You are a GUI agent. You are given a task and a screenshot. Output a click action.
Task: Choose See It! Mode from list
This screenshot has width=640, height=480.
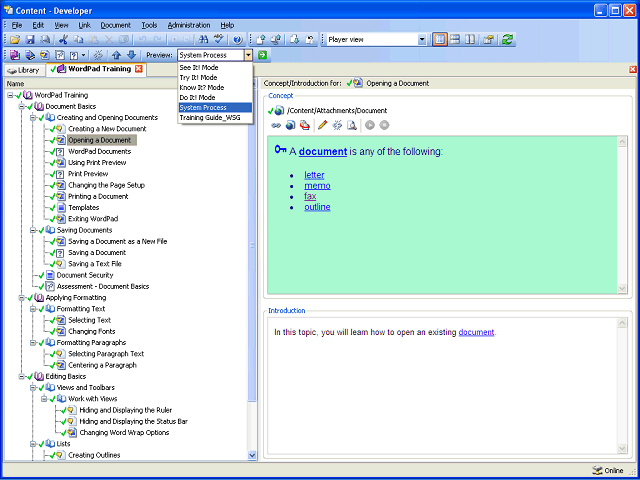click(215, 68)
